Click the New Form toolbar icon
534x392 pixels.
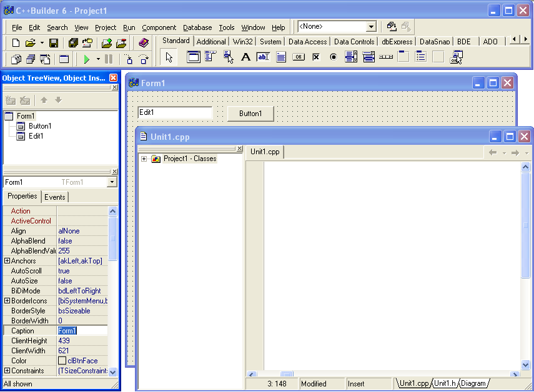pyautogui.click(x=64, y=59)
